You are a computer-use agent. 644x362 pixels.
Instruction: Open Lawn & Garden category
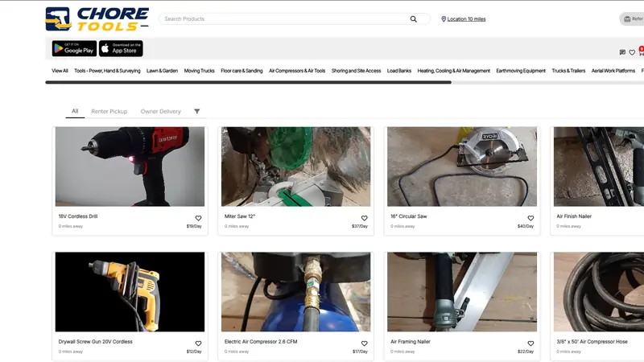pyautogui.click(x=163, y=71)
